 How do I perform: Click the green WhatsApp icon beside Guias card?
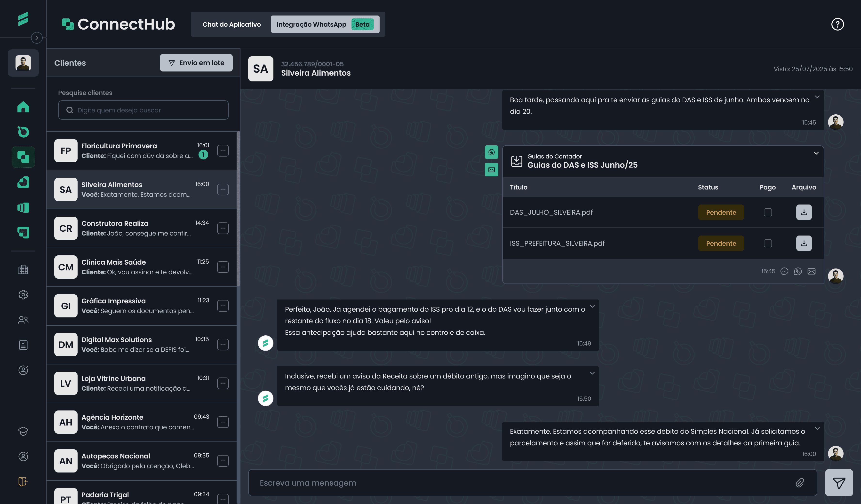pos(491,152)
